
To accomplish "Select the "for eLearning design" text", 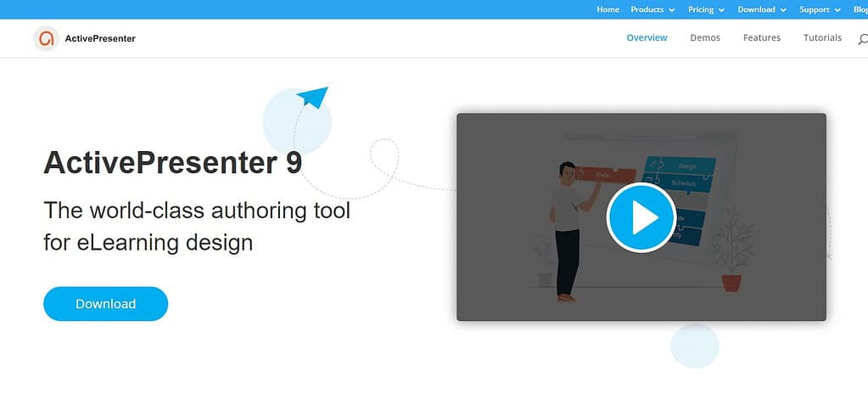I will click(148, 243).
